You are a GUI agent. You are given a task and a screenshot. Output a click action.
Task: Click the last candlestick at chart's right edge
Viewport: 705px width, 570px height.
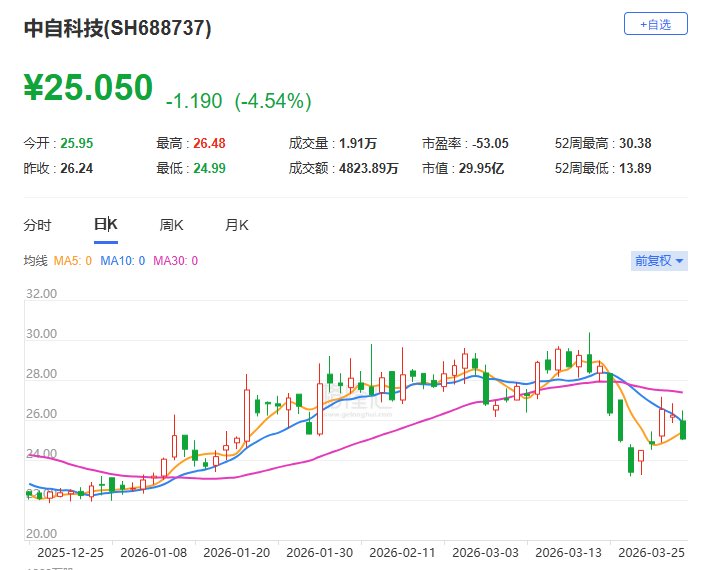click(x=683, y=428)
